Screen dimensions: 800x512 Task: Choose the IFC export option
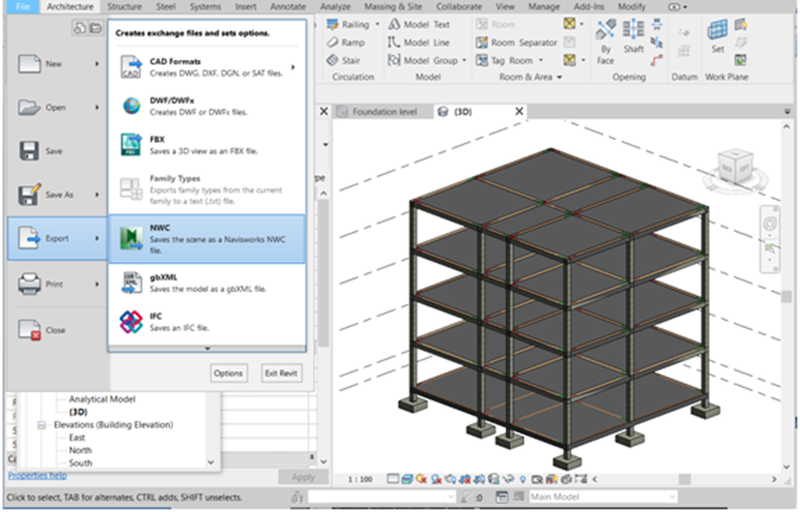click(207, 322)
